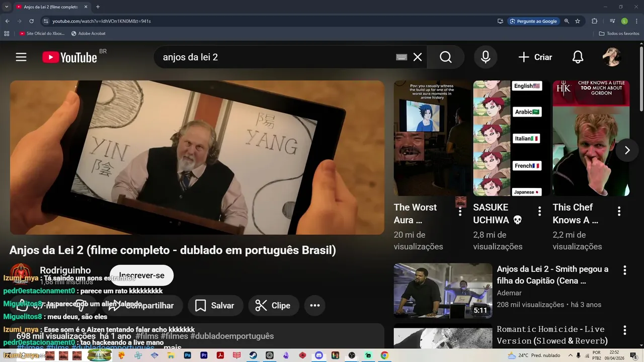Open the on-screen keyboard in search box
Viewport: 644px width, 362px height.
(x=401, y=57)
